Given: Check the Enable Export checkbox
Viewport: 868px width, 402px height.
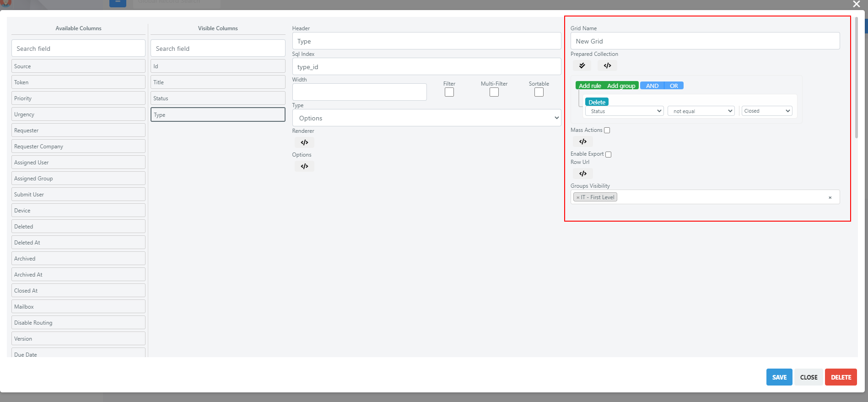Looking at the screenshot, I should (x=609, y=154).
